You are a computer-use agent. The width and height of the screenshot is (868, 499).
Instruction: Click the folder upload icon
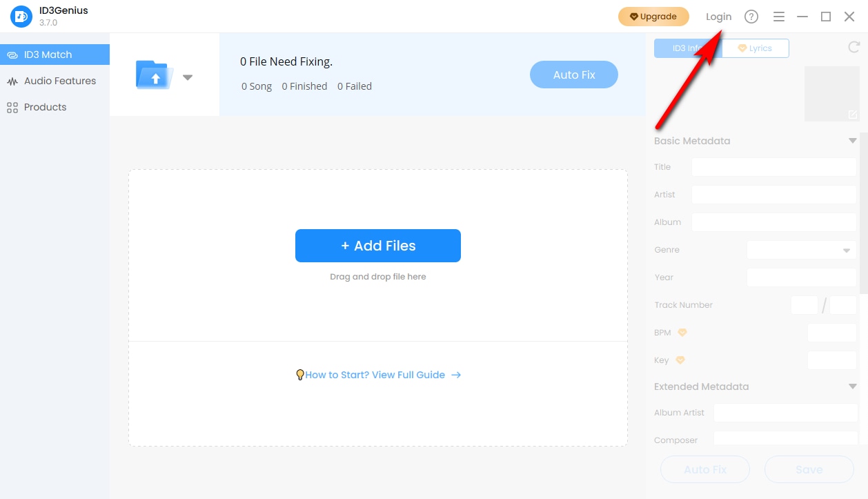155,75
